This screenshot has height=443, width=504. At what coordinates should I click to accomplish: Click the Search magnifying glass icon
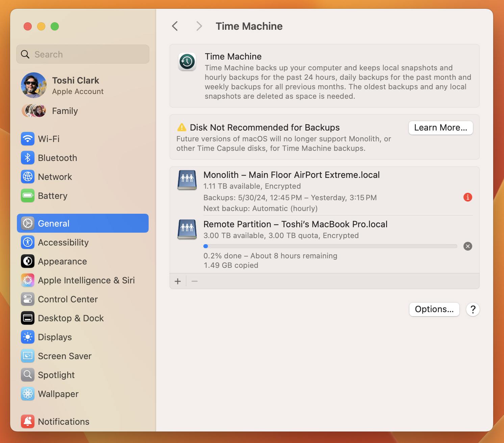point(25,54)
